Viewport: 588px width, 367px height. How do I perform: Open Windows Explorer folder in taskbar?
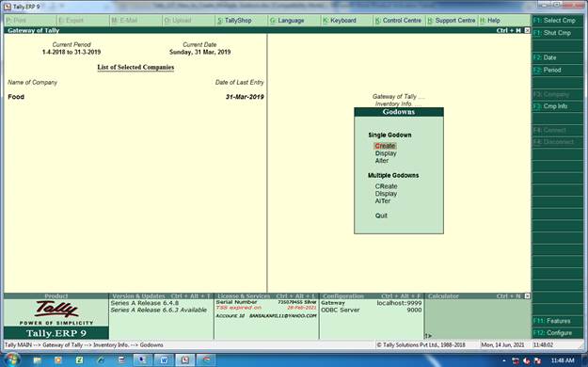point(37,360)
